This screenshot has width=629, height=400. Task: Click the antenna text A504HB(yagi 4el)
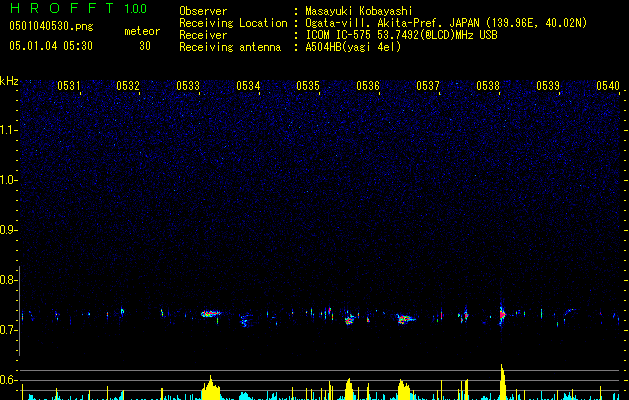pos(353,47)
